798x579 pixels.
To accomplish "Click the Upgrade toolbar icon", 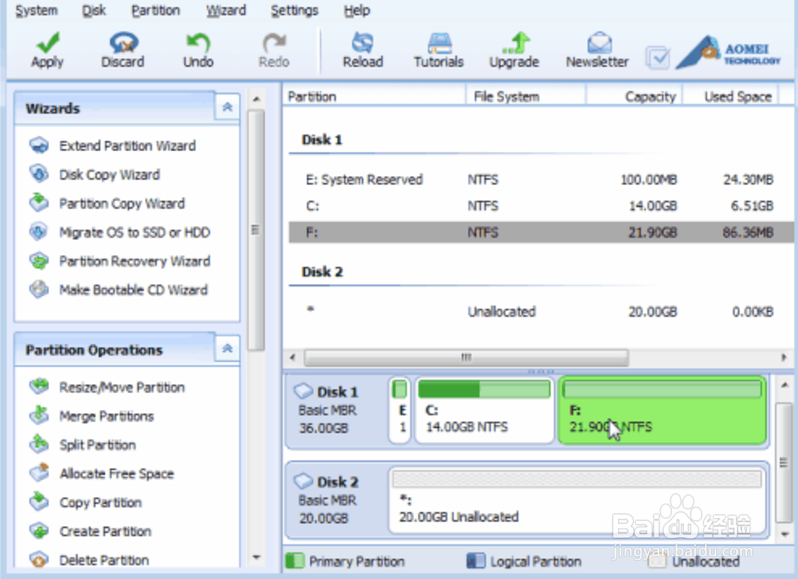I will (515, 43).
